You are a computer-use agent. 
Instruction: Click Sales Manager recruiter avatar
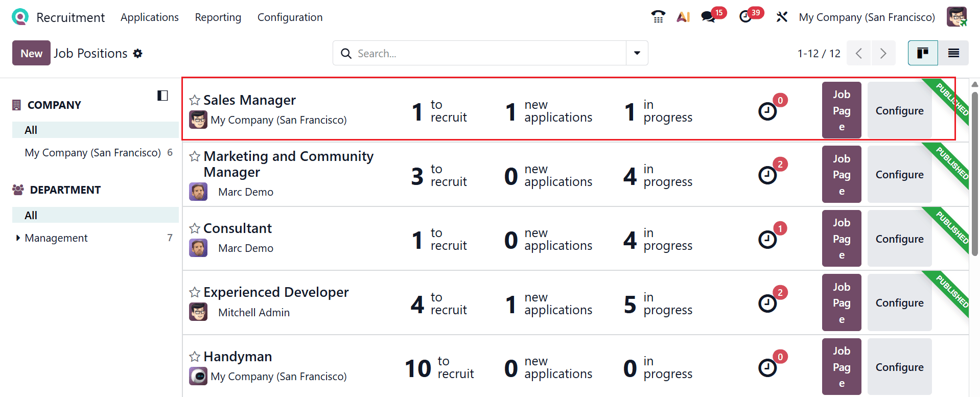(198, 120)
